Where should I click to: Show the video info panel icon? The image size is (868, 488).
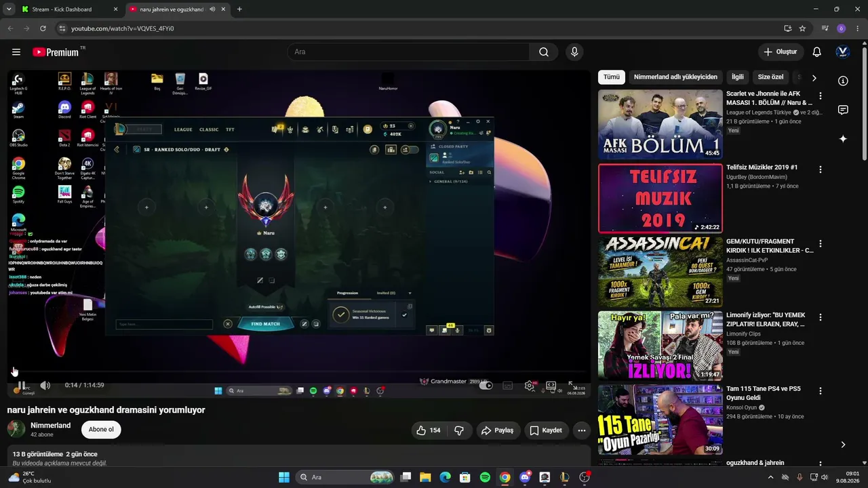coord(843,81)
